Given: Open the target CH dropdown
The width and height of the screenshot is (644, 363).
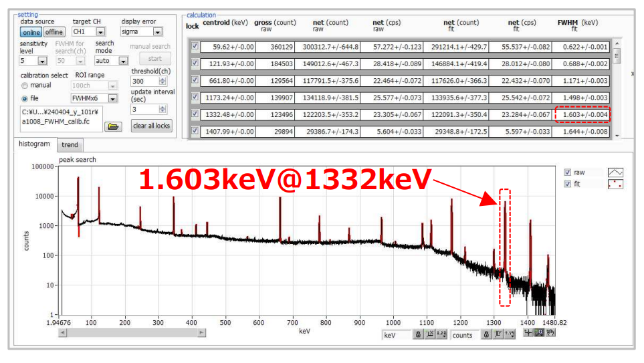Looking at the screenshot, I should (100, 31).
